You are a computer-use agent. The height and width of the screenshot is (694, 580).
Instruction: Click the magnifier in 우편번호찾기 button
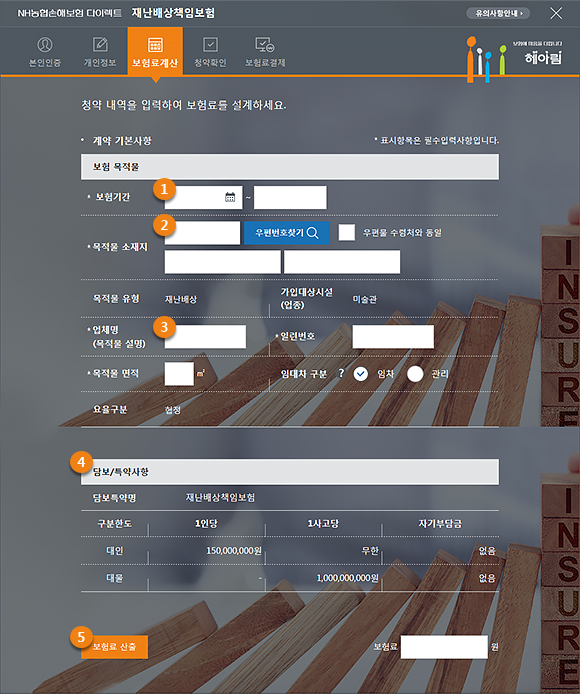[313, 233]
